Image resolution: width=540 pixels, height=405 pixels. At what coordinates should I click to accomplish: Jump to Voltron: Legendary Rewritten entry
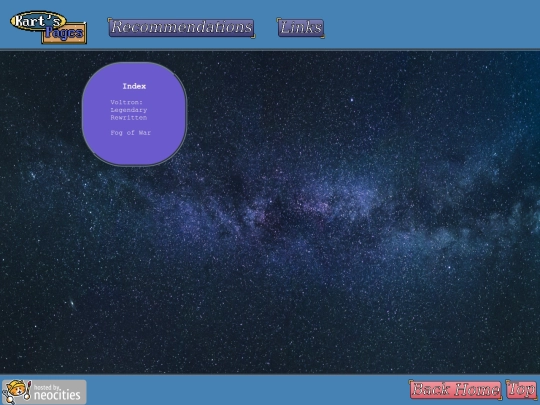(x=129, y=110)
